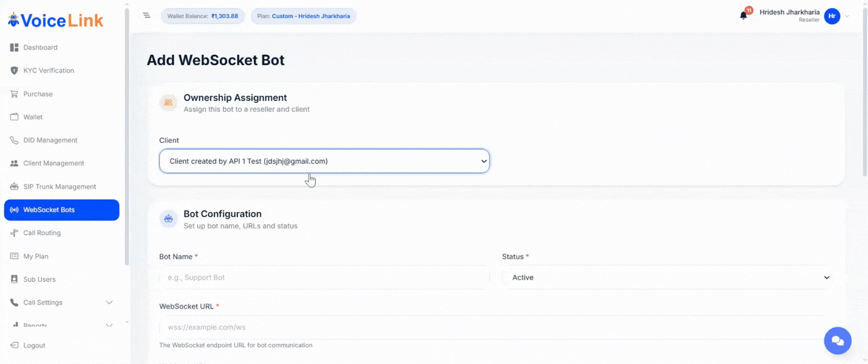Click the Purchase cart icon
This screenshot has width=868, height=364.
pos(14,94)
